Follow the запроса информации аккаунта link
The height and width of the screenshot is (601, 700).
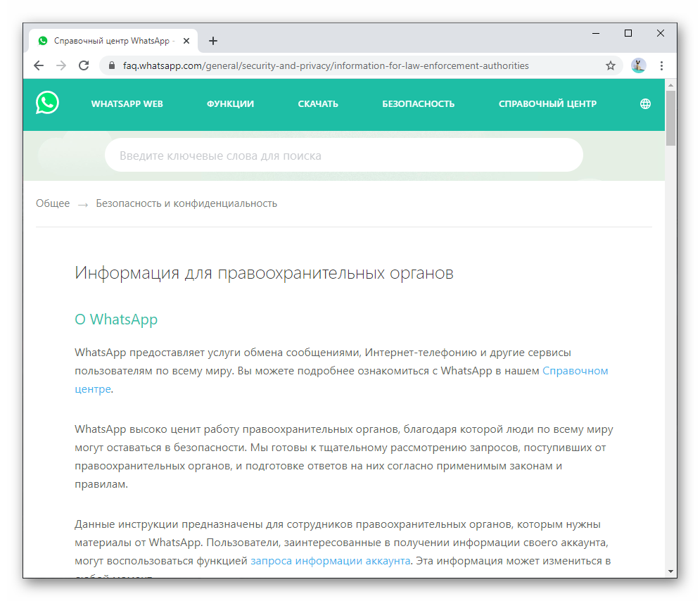coord(330,561)
